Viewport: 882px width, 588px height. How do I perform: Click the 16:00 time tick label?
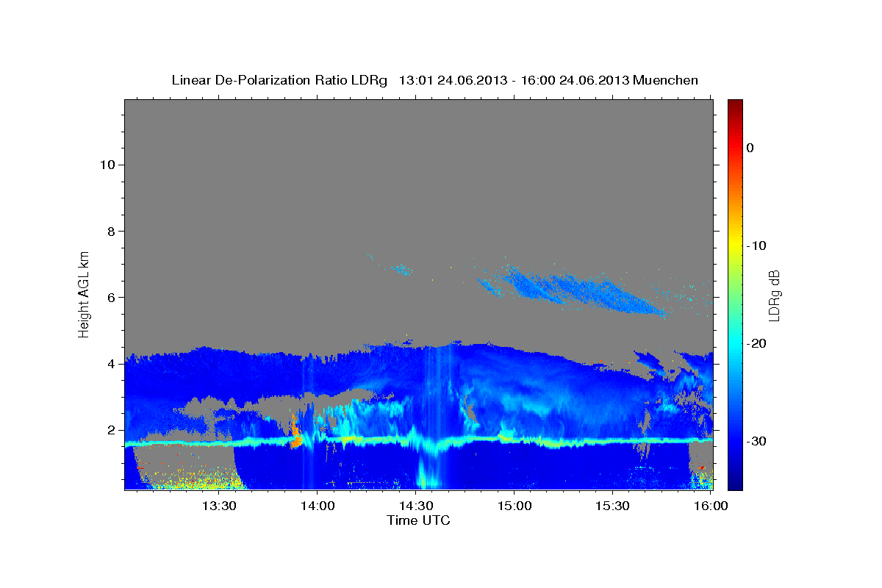tap(711, 506)
